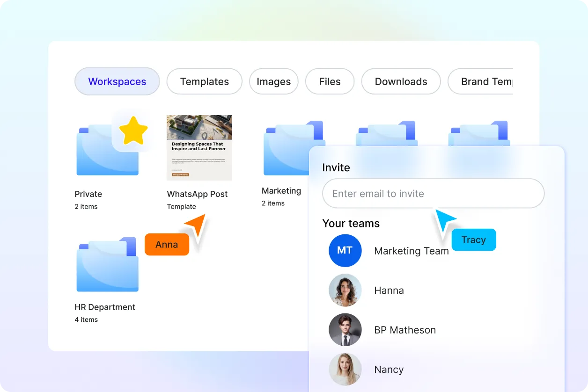Select the MT Marketing Team avatar
Screen dimensions: 588x392
pos(345,251)
